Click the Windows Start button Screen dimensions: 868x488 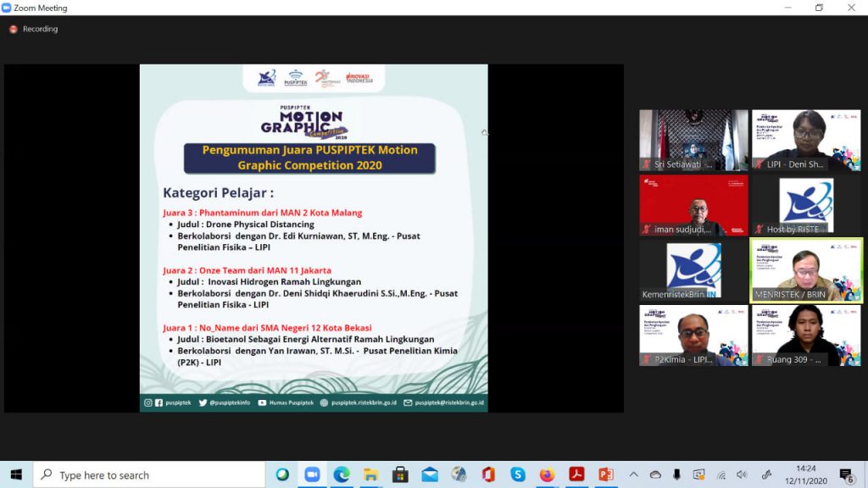pos(16,474)
